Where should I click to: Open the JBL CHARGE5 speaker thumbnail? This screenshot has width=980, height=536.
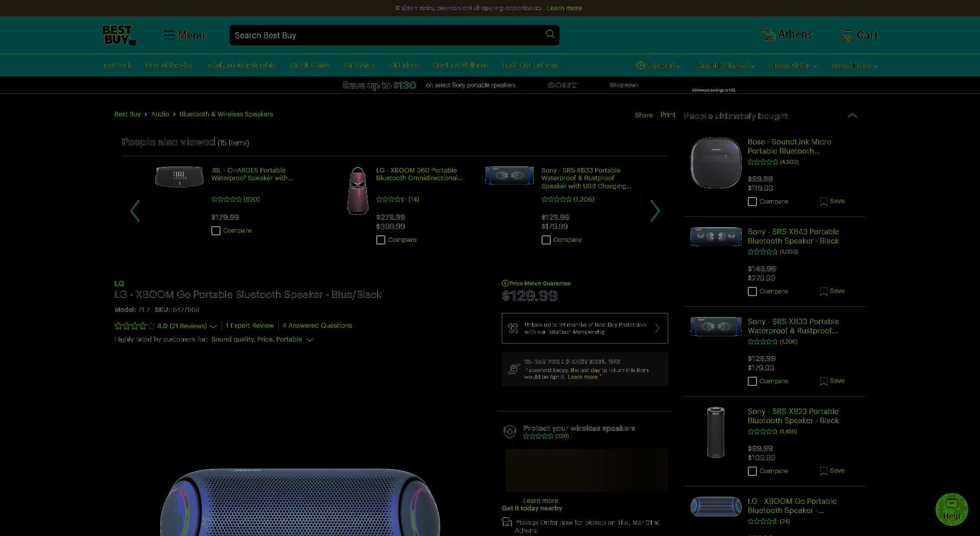tap(179, 177)
